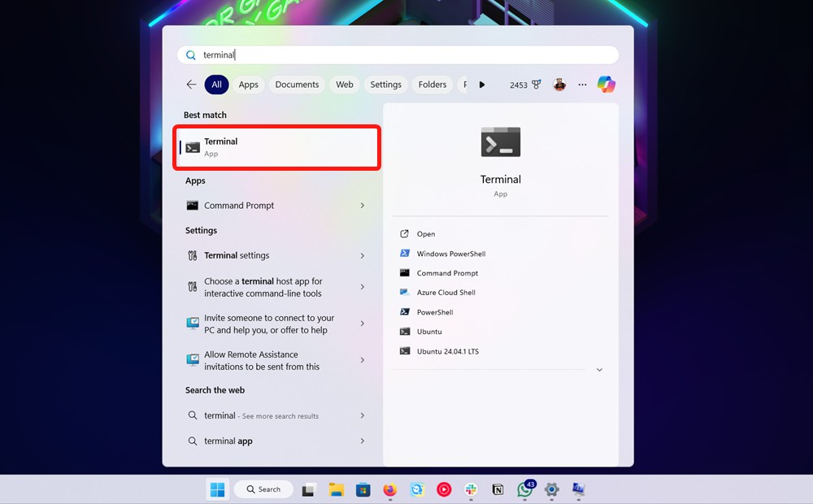Image resolution: width=813 pixels, height=504 pixels.
Task: Launch Windows PowerShell from the preview pane
Action: [x=443, y=254]
